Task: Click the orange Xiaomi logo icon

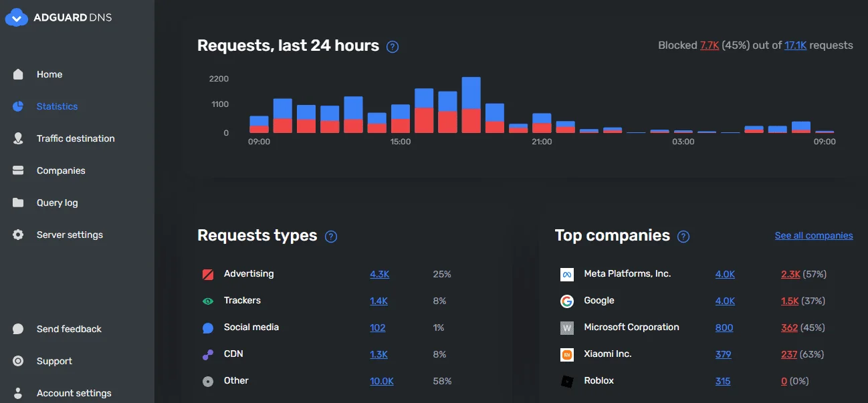Action: click(567, 355)
